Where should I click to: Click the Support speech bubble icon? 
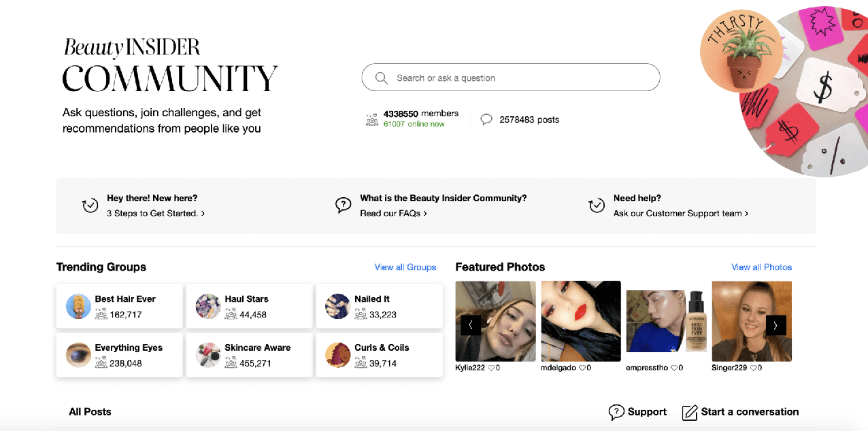[616, 412]
